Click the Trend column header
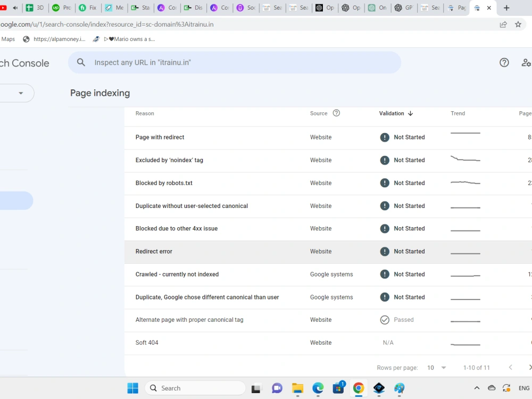 tap(458, 113)
